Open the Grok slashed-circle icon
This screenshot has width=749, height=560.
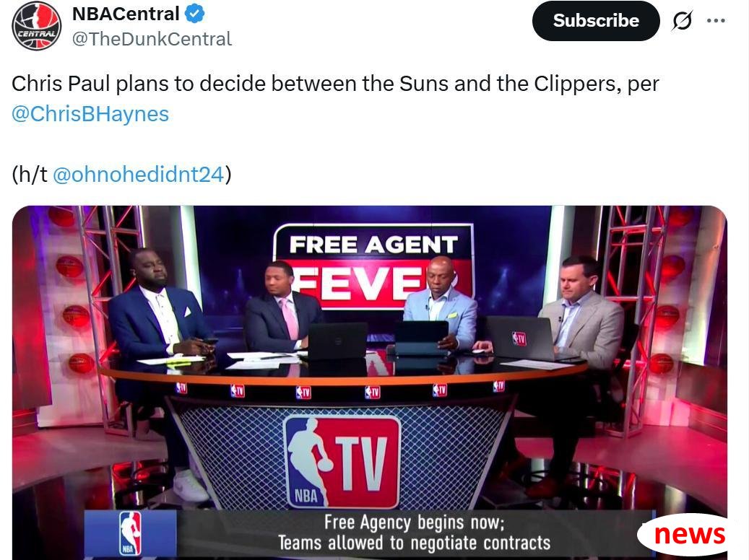pyautogui.click(x=682, y=20)
